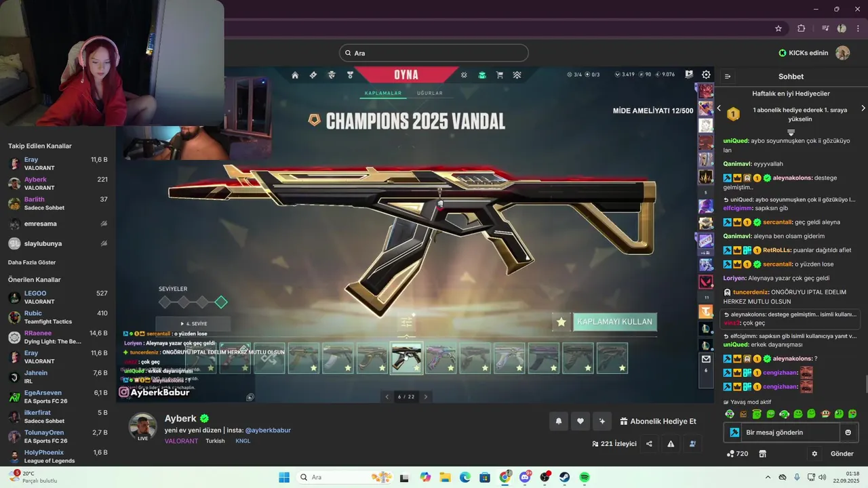Viewport: 868px width, 488px height.
Task: Click in-game OYNA play button
Action: [406, 75]
